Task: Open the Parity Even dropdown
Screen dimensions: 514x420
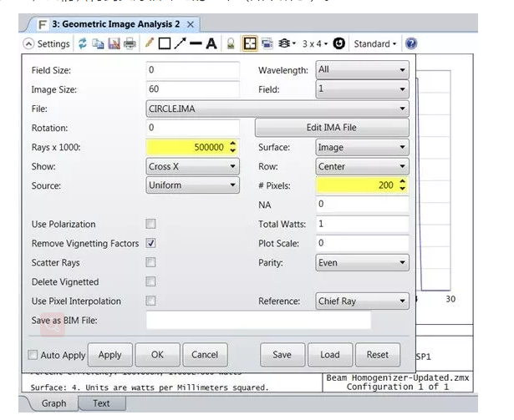Action: pos(362,263)
